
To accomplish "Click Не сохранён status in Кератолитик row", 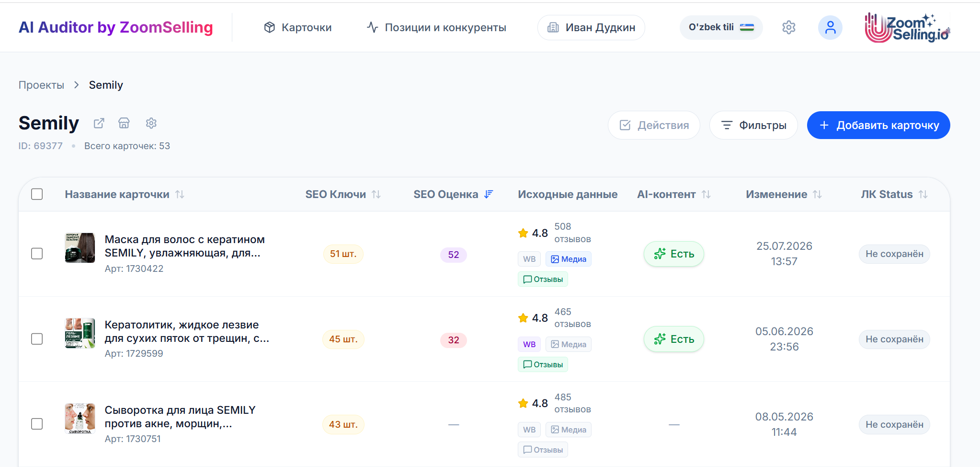I will [x=894, y=339].
